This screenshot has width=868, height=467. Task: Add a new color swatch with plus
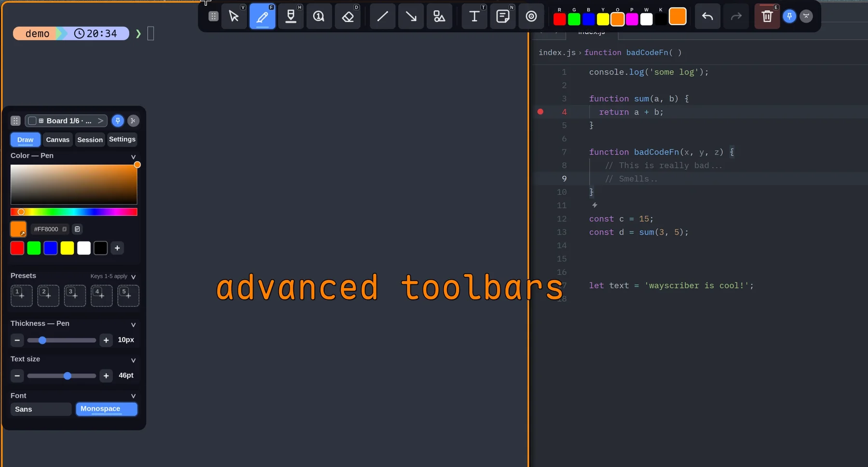(117, 248)
